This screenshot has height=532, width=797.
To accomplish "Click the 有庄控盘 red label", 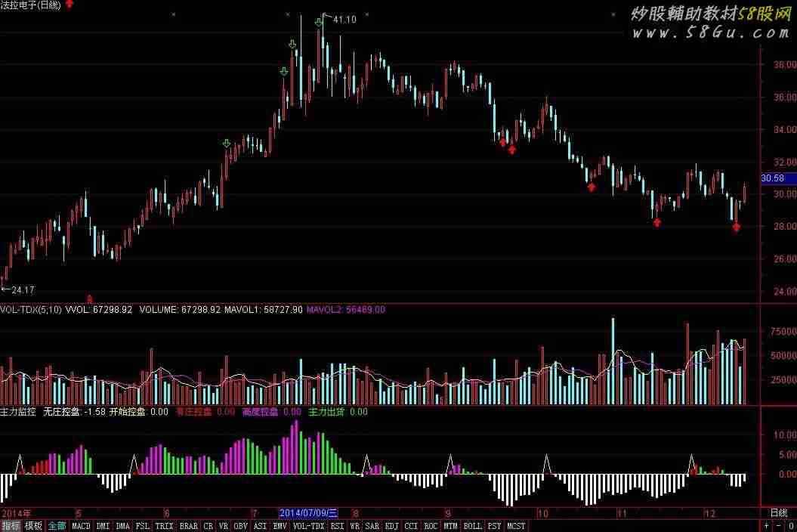I will coord(193,412).
